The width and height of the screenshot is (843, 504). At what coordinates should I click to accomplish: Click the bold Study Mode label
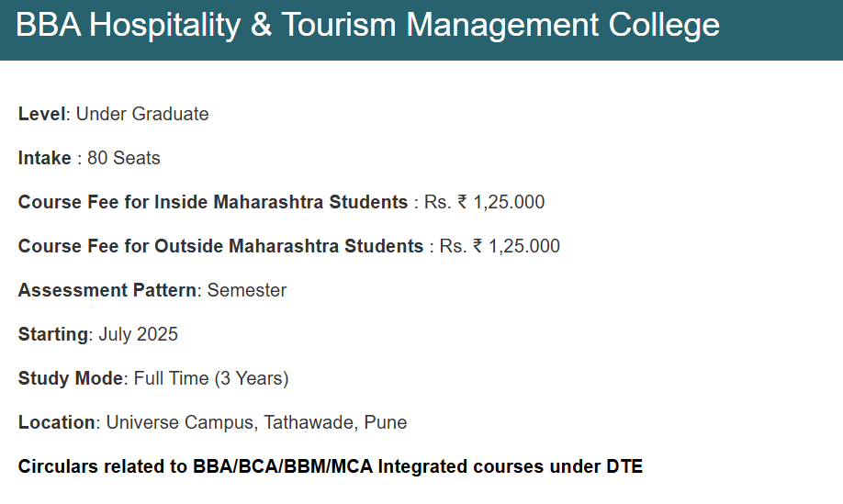pyautogui.click(x=70, y=378)
